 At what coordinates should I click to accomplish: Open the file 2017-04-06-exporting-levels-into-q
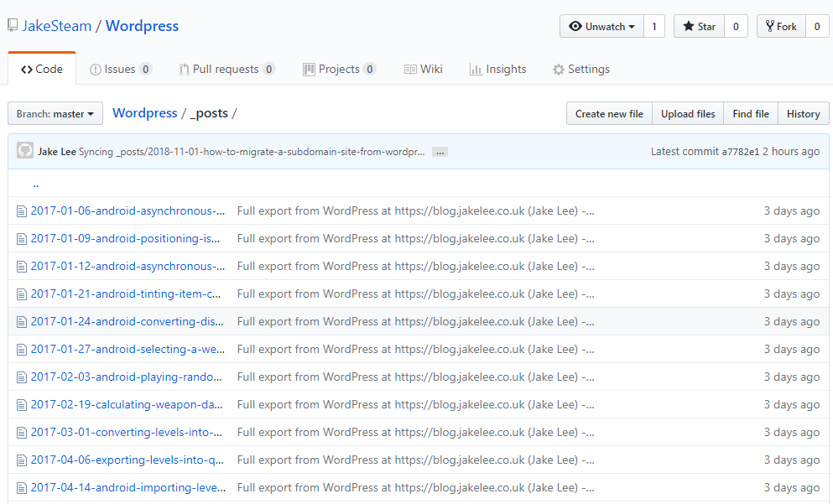(128, 460)
